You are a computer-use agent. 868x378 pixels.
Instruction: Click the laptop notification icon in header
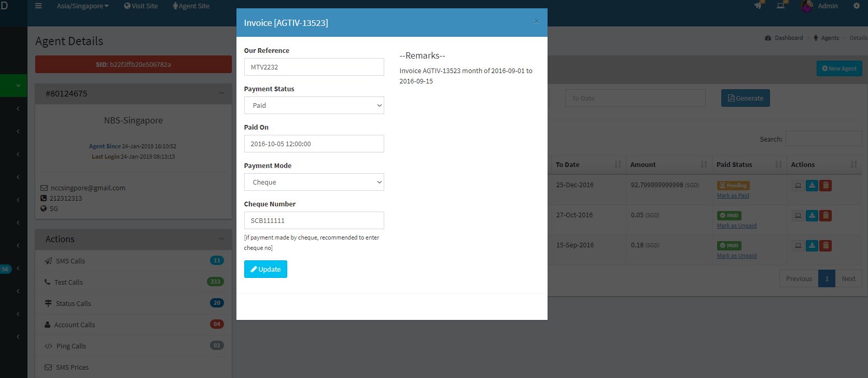click(x=780, y=6)
